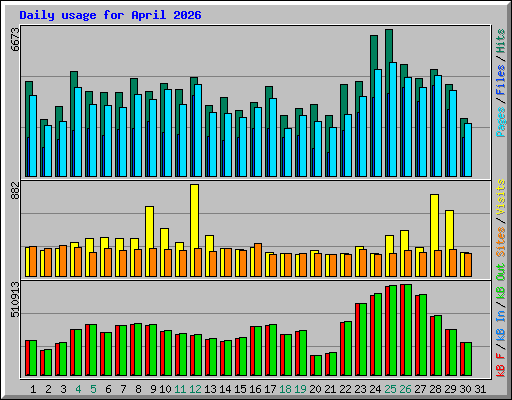Click the yellow Visits bar for day 28
The height and width of the screenshot is (400, 512).
(x=434, y=222)
